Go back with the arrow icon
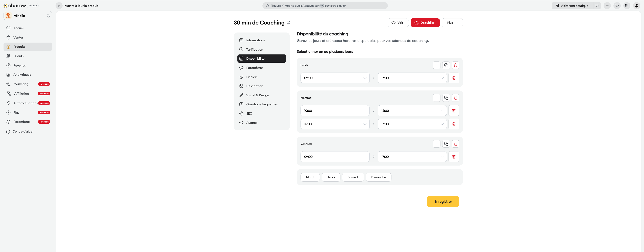644x252 pixels. tap(59, 6)
